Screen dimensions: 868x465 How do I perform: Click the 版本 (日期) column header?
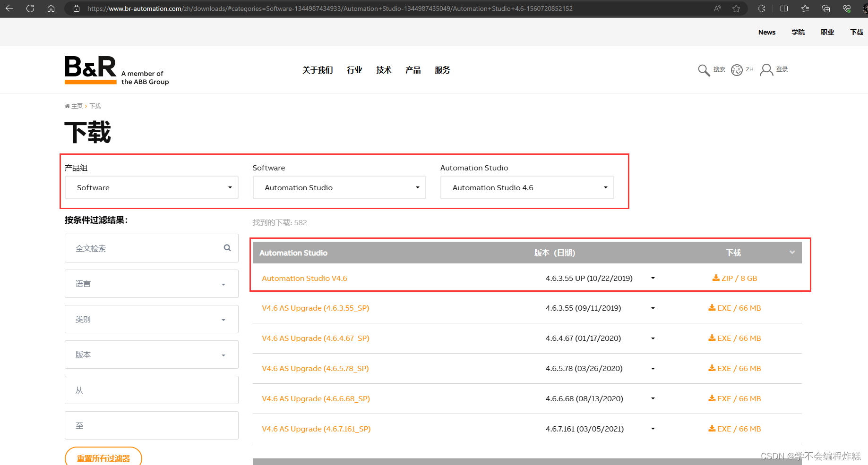coord(555,253)
